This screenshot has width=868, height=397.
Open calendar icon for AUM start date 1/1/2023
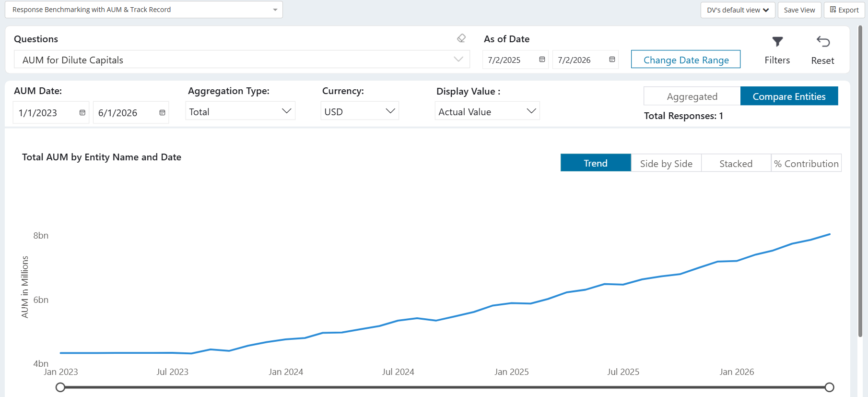pos(82,113)
